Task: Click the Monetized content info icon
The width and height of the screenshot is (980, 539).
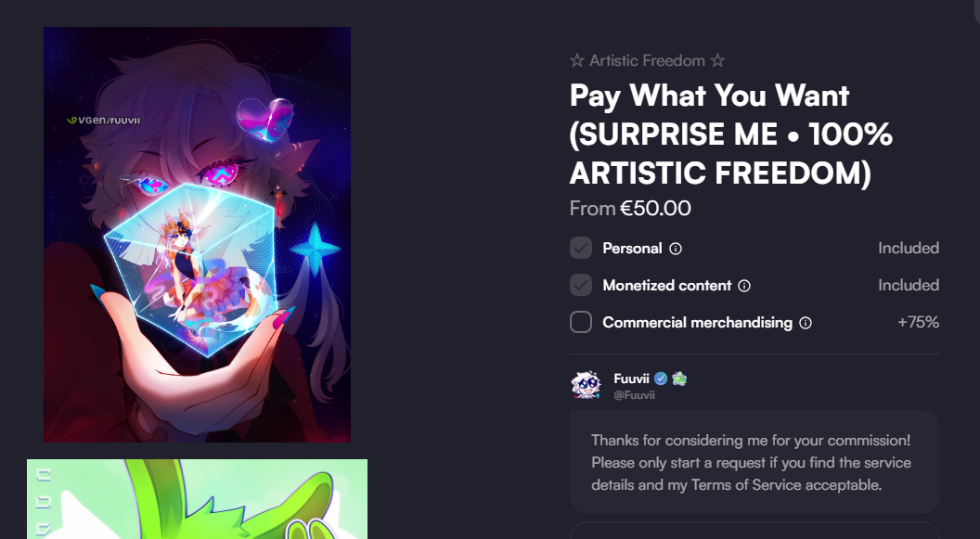Action: coord(744,286)
